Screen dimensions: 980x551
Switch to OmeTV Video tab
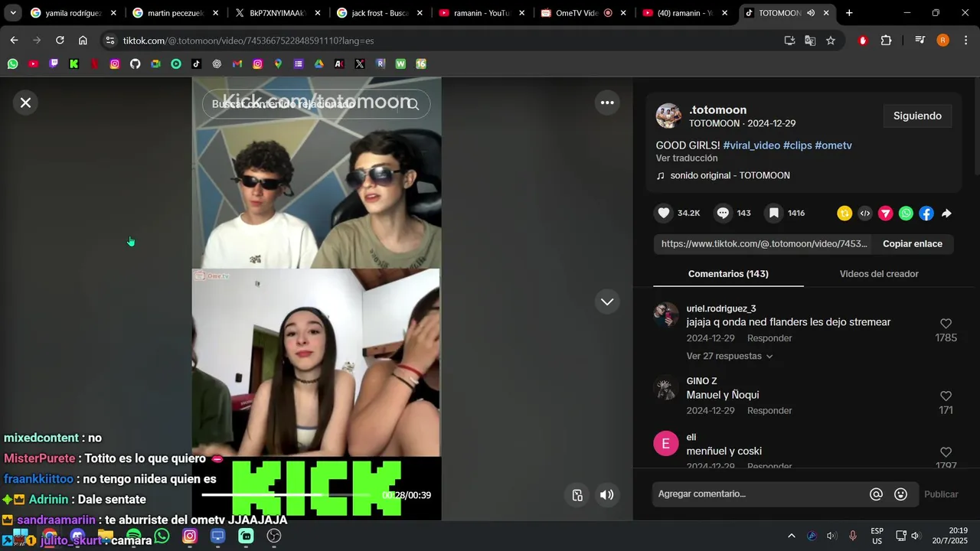583,13
